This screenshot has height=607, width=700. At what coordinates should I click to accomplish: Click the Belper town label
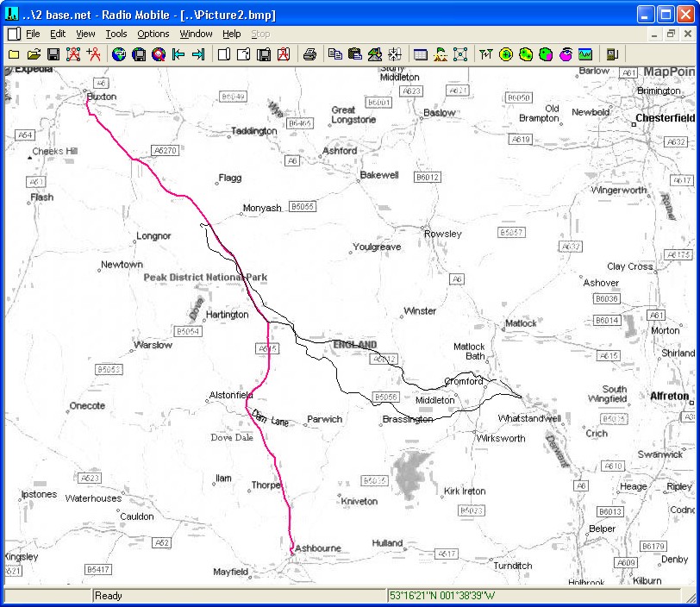click(x=603, y=529)
